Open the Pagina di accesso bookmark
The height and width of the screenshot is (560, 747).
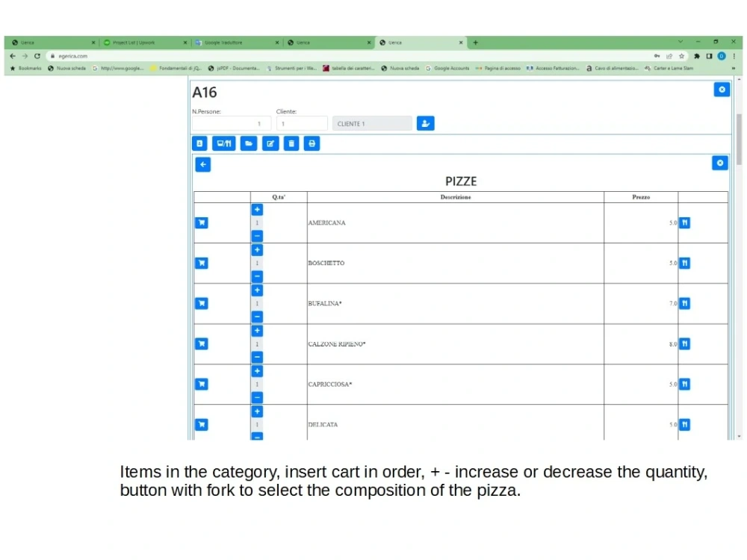pos(498,68)
